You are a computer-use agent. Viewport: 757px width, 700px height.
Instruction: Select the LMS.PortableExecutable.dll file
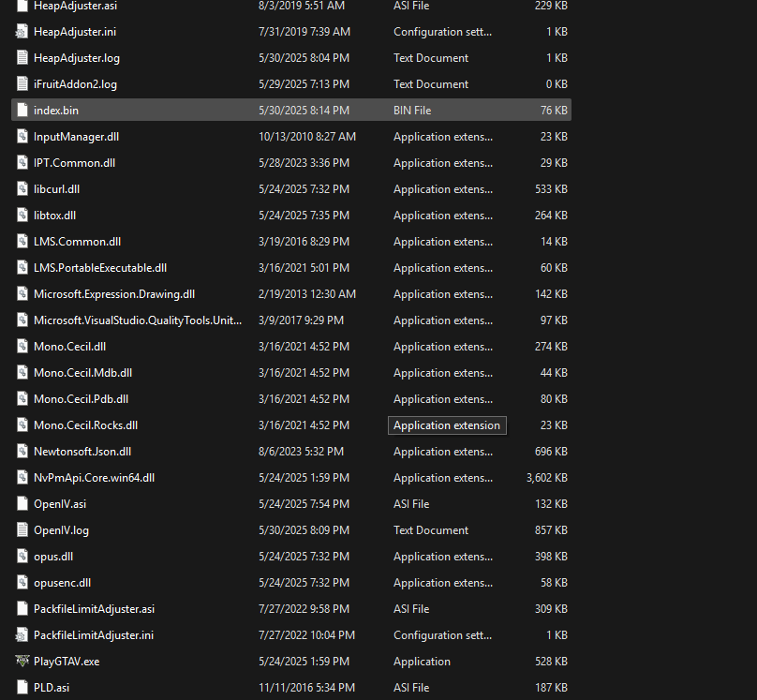(x=100, y=268)
